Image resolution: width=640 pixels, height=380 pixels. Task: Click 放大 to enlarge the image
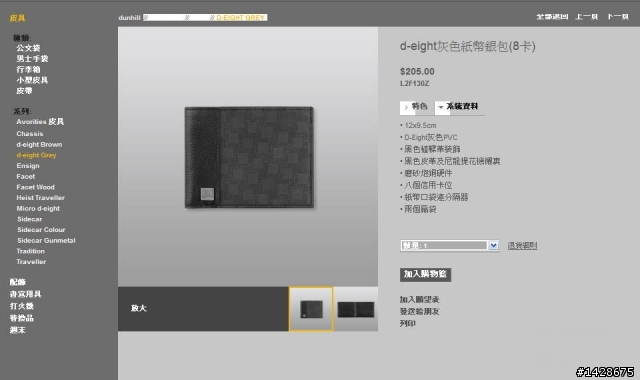(139, 308)
